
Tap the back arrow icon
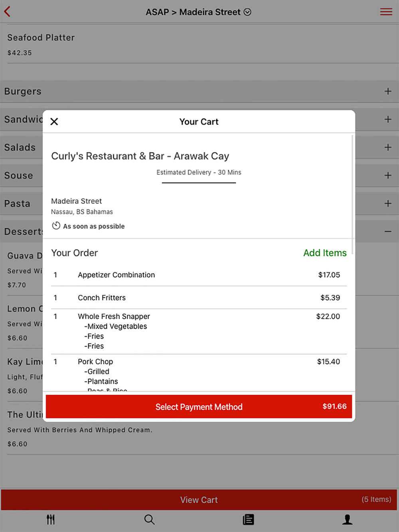click(7, 12)
